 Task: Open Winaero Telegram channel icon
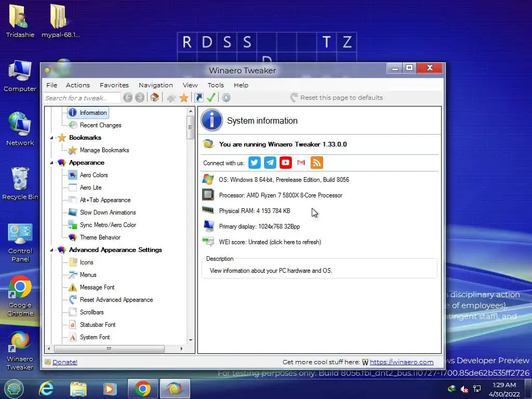[270, 163]
